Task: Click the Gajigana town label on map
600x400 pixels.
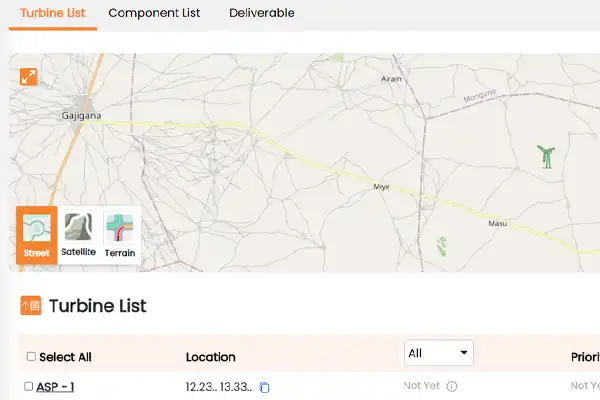Action: [82, 116]
